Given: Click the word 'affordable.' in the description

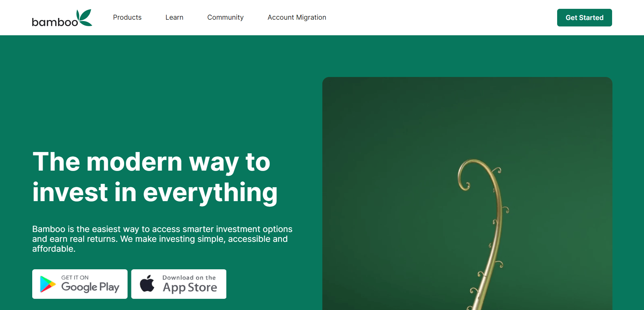Looking at the screenshot, I should coord(54,249).
